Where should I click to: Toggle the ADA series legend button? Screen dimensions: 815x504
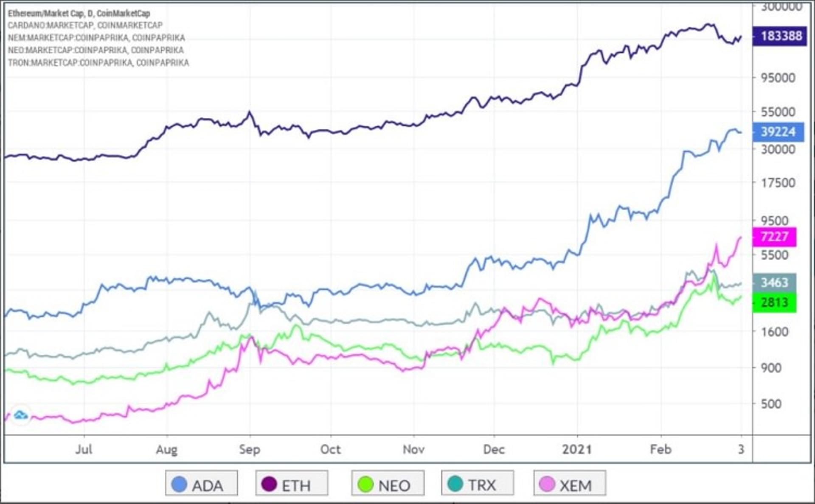point(202,483)
